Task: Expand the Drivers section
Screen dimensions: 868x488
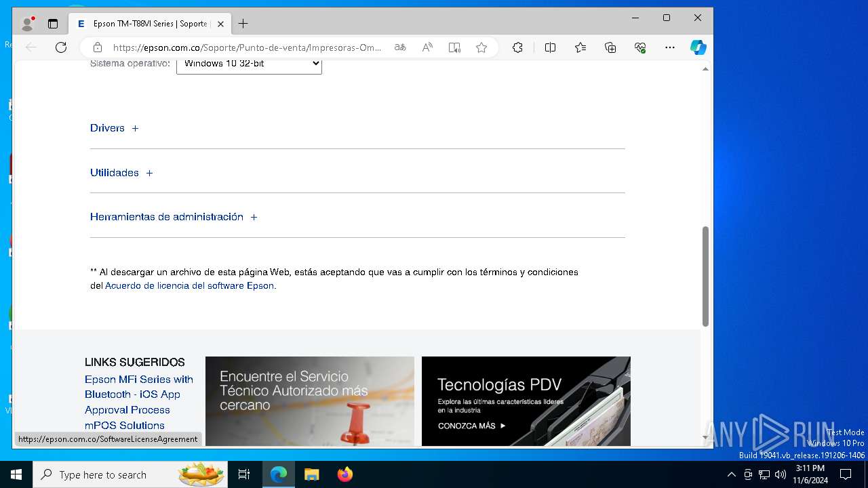Action: coord(115,128)
